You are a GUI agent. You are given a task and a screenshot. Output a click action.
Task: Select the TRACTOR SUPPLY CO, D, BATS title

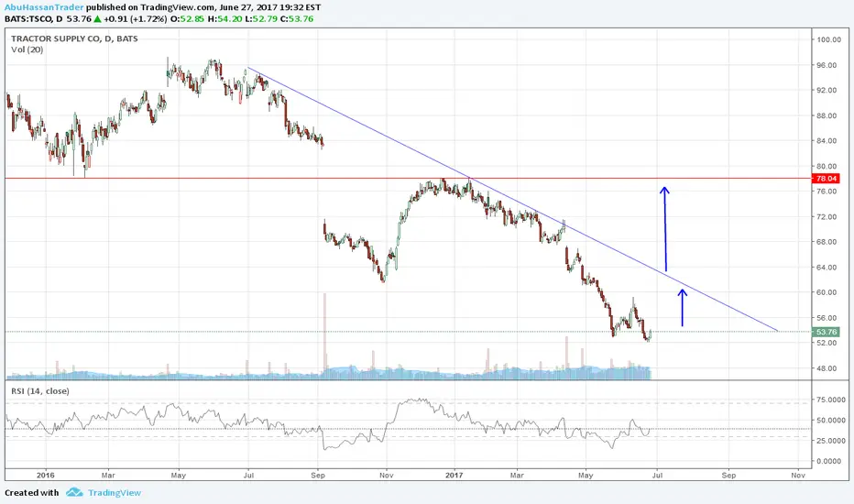point(74,38)
